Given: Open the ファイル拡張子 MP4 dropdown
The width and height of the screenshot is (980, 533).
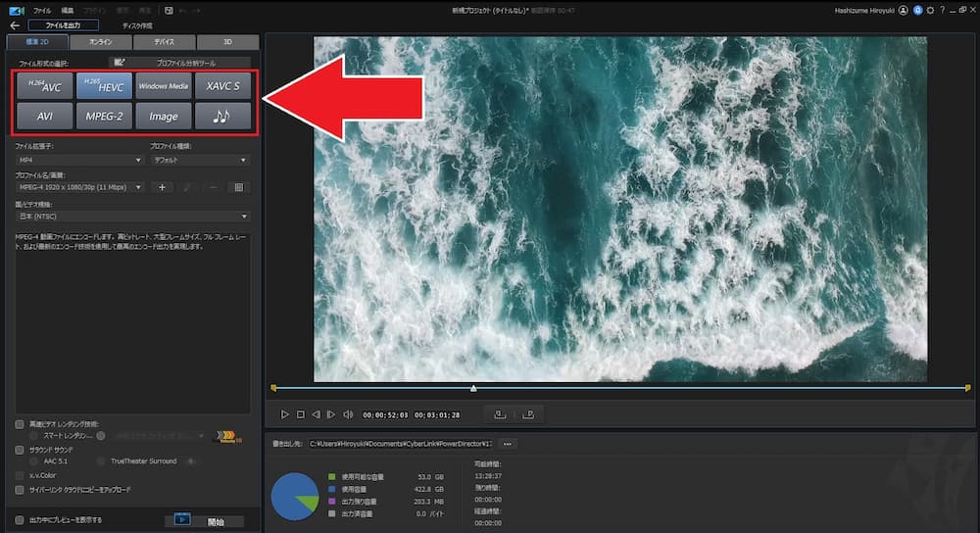Looking at the screenshot, I should (79, 160).
